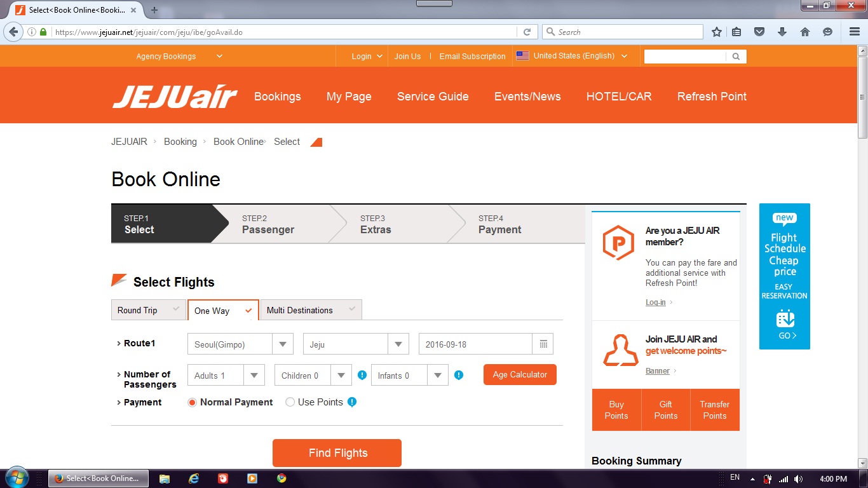Click the United States flag icon

[x=522, y=56]
